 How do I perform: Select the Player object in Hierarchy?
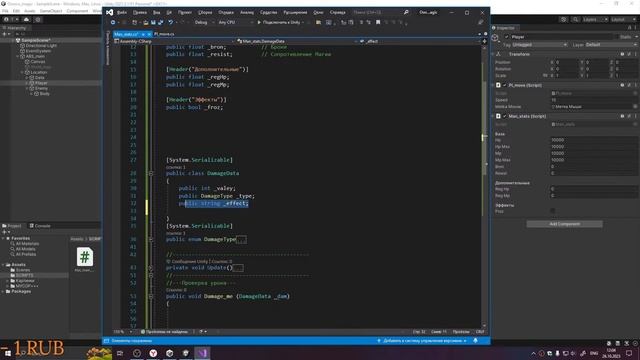[41, 83]
